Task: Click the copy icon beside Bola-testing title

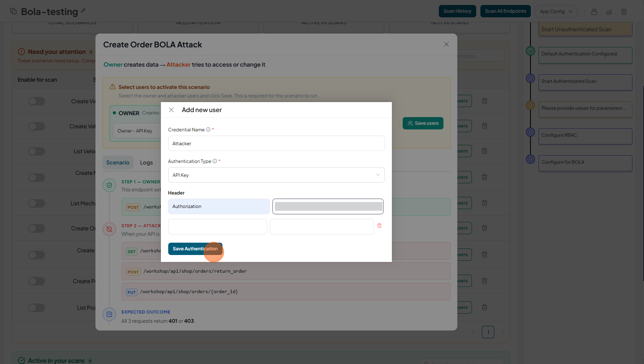Action: point(13,11)
